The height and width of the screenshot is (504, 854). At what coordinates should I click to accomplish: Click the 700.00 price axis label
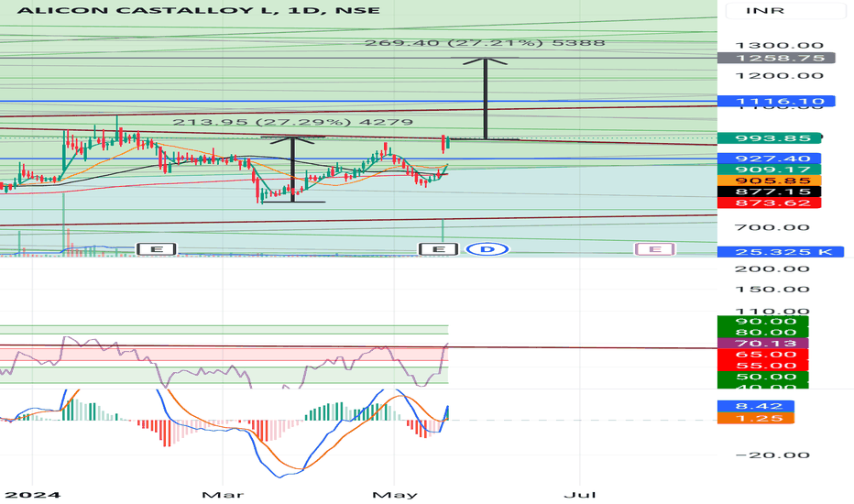click(x=772, y=227)
